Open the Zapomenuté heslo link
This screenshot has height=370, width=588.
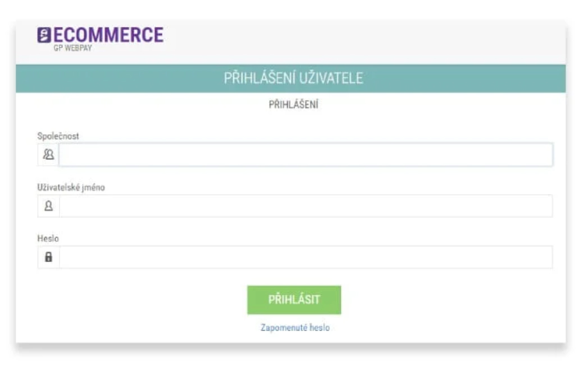294,328
